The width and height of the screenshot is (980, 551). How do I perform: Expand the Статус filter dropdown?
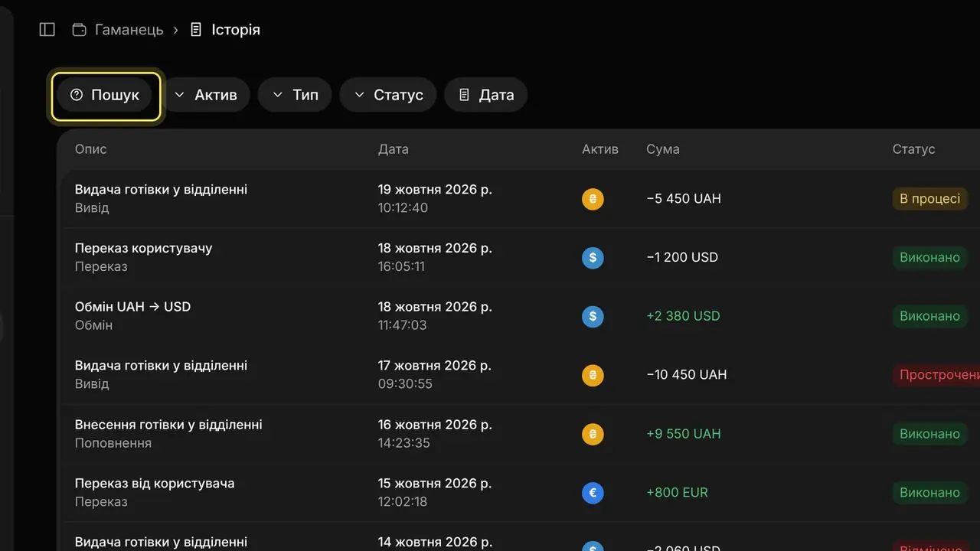[387, 96]
